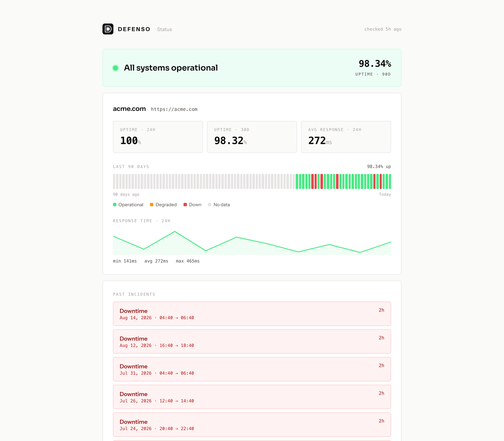Click the 2h duration on Aug 14 incident
This screenshot has width=504, height=441.
point(381,310)
